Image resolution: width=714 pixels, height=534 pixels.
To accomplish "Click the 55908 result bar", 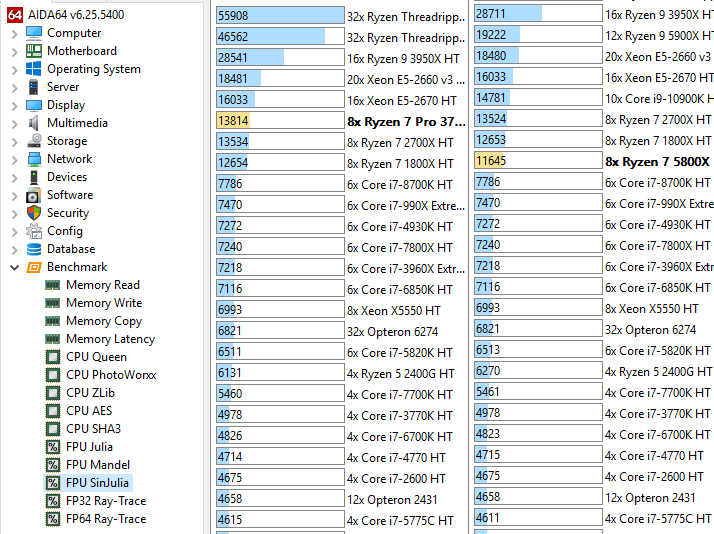I will coord(280,15).
